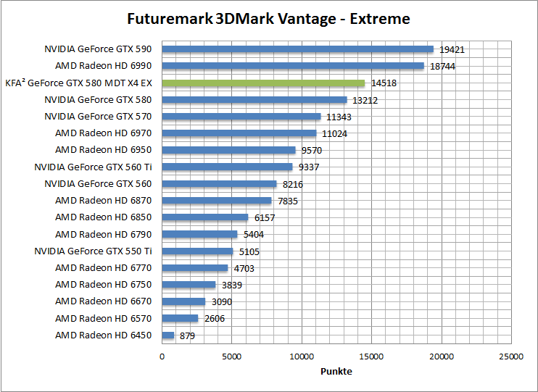Click the data value '11343'

[x=339, y=117]
